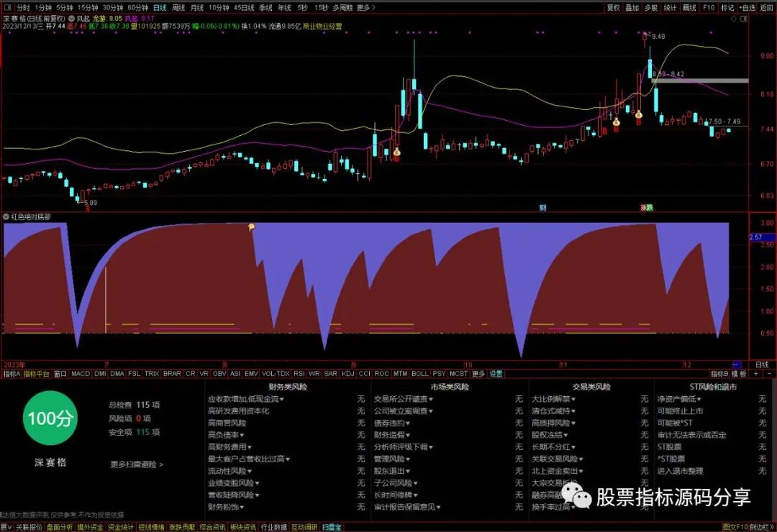
Task: Click the 复权 button
Action: [x=614, y=7]
